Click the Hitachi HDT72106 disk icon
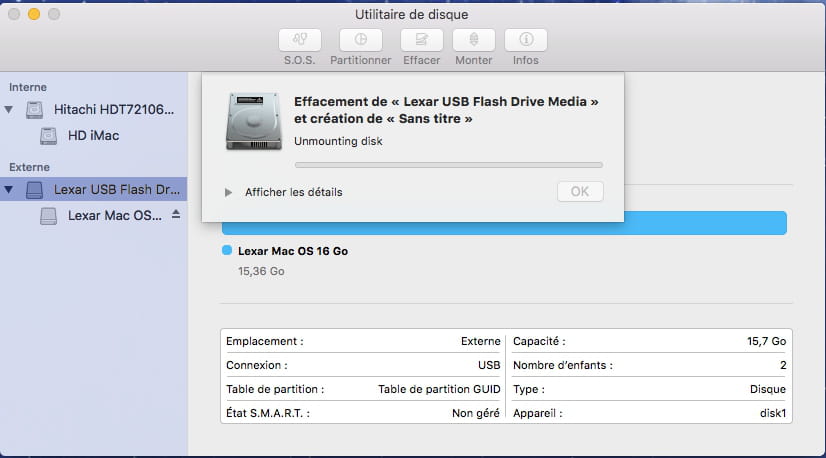The width and height of the screenshot is (826, 458). coord(35,110)
